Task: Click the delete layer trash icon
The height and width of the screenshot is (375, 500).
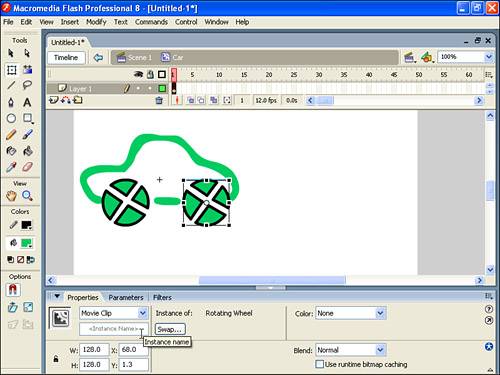Action: pos(159,100)
